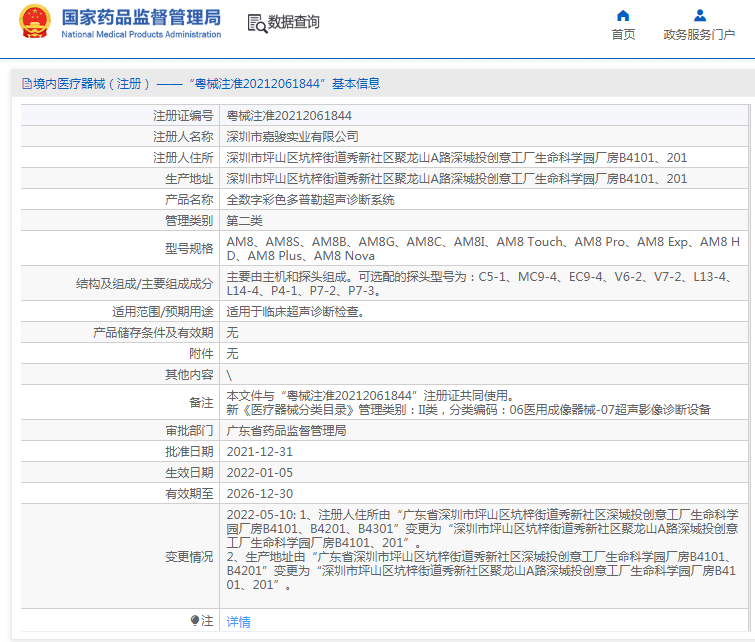Open the 详情 link
755x642 pixels.
tap(239, 622)
